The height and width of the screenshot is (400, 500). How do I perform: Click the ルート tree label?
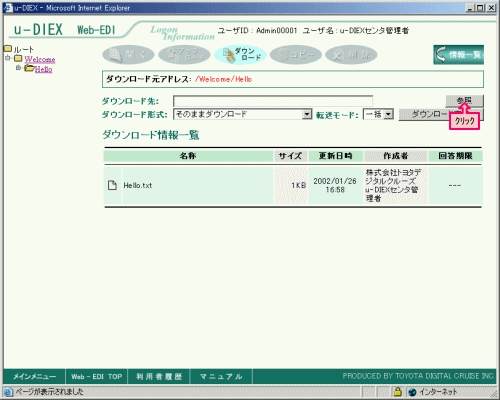tap(24, 50)
